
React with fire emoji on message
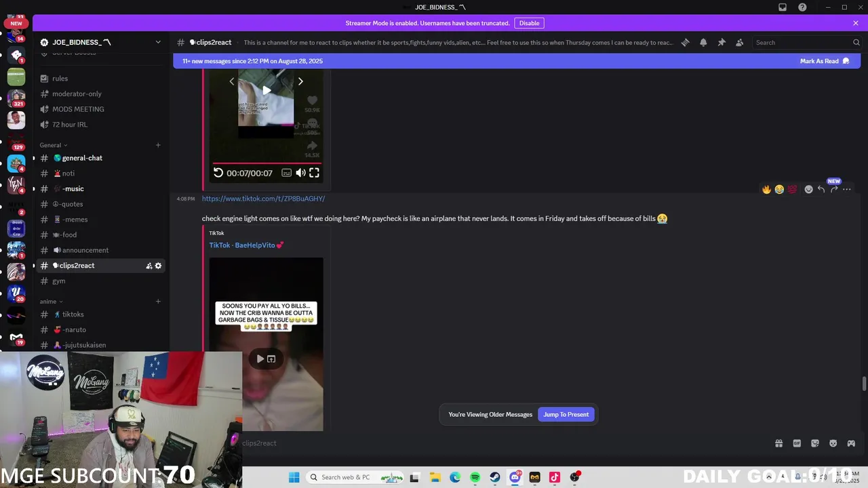766,189
